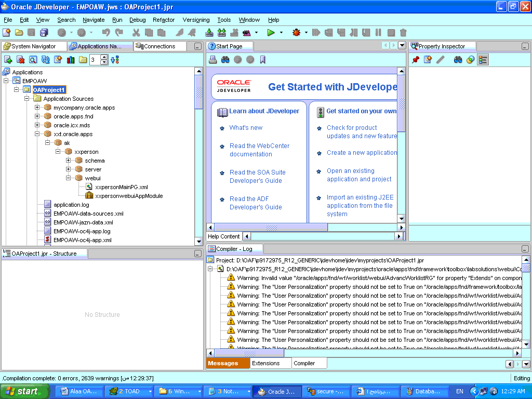Image resolution: width=532 pixels, height=399 pixels.
Task: Click the Refresh icon in navigator toolbar
Action: tap(46, 60)
